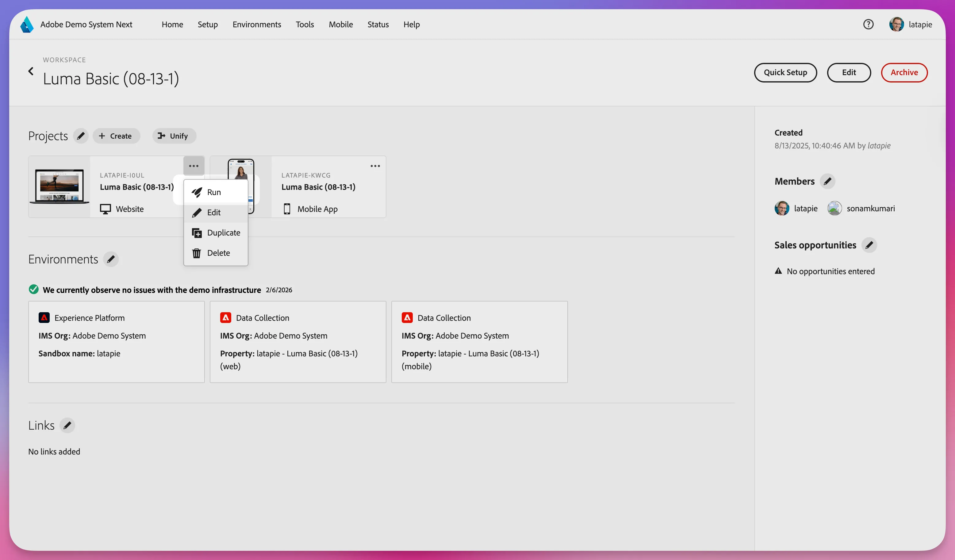955x560 pixels.
Task: Choose Delete from the project context menu
Action: pos(216,253)
